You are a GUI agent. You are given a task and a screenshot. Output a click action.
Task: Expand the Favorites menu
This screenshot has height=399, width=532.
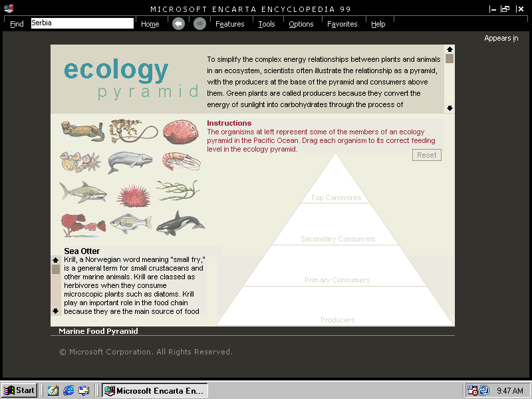pyautogui.click(x=342, y=24)
